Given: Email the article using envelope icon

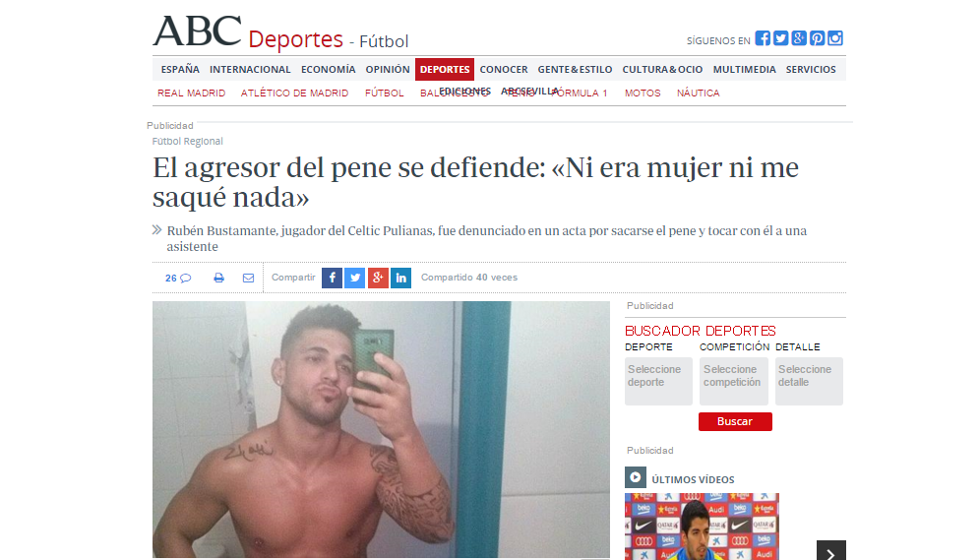Looking at the screenshot, I should [x=248, y=278].
